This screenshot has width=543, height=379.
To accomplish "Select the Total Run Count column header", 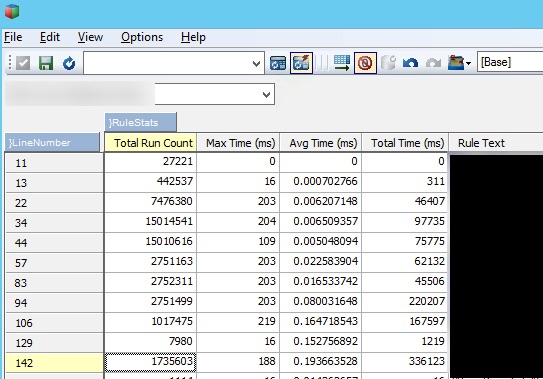I will coord(151,143).
